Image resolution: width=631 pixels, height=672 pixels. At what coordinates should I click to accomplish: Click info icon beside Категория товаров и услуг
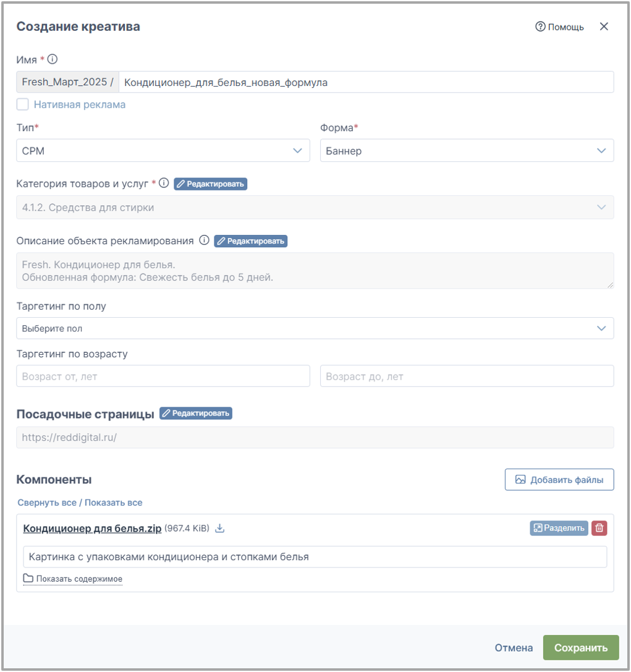pos(164,183)
